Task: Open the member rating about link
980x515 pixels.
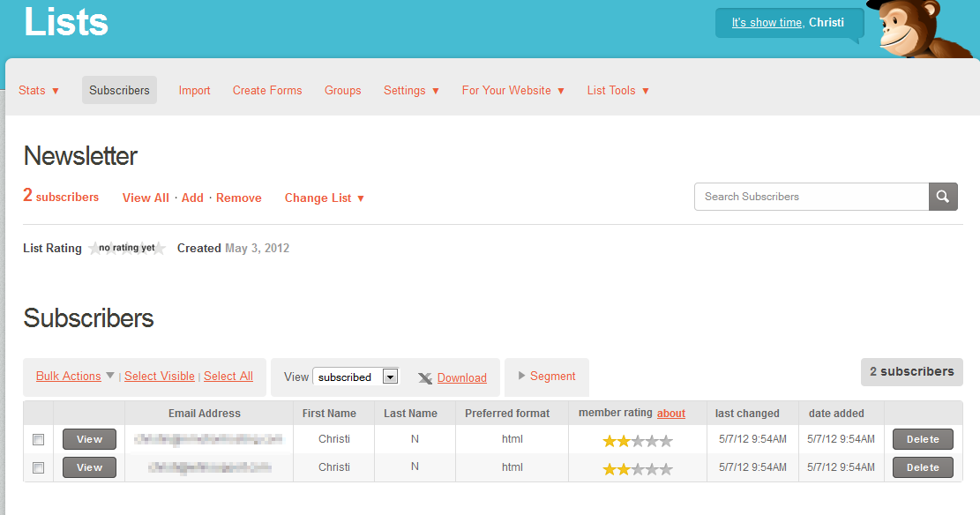Action: pyautogui.click(x=670, y=414)
